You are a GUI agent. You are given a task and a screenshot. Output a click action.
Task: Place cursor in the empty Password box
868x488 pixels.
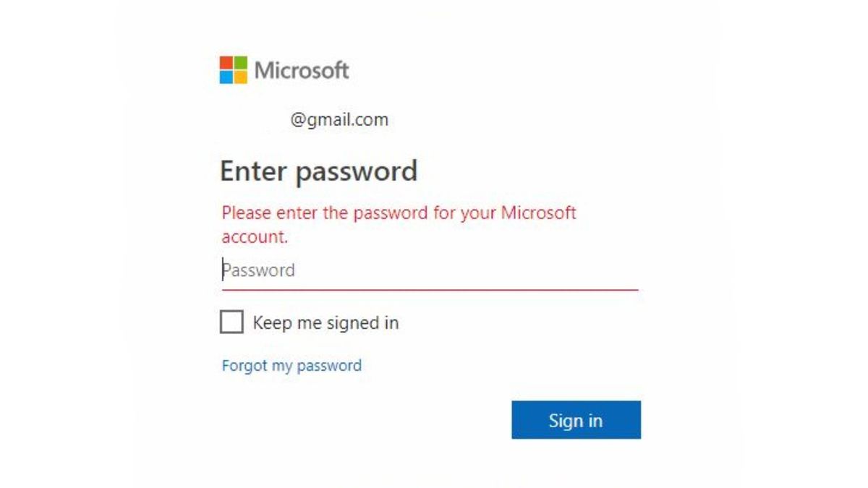tap(362, 270)
